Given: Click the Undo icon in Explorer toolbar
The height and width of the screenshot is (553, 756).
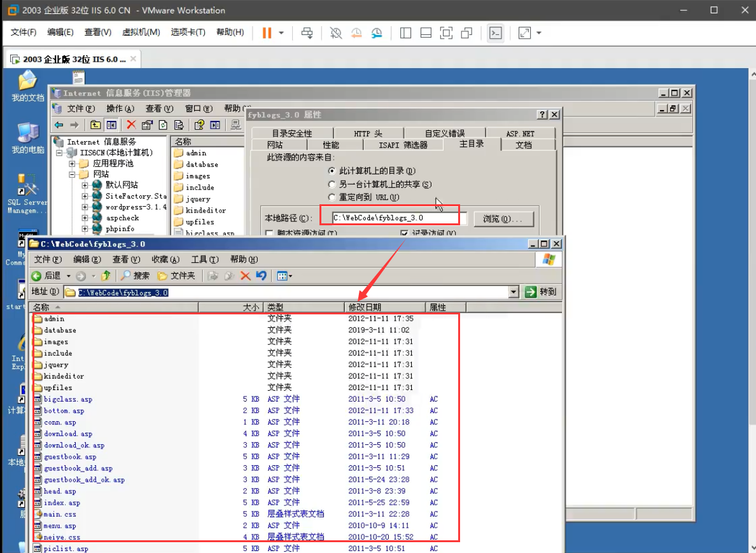Looking at the screenshot, I should tap(261, 276).
